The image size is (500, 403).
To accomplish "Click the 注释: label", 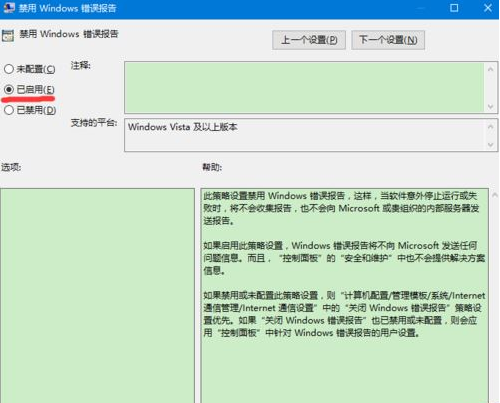I will [x=81, y=65].
